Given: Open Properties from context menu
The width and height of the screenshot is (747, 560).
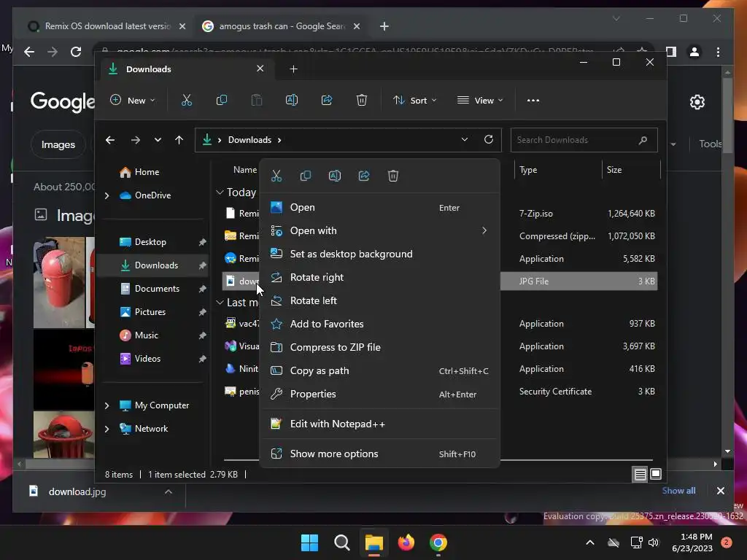Looking at the screenshot, I should coord(379,394).
